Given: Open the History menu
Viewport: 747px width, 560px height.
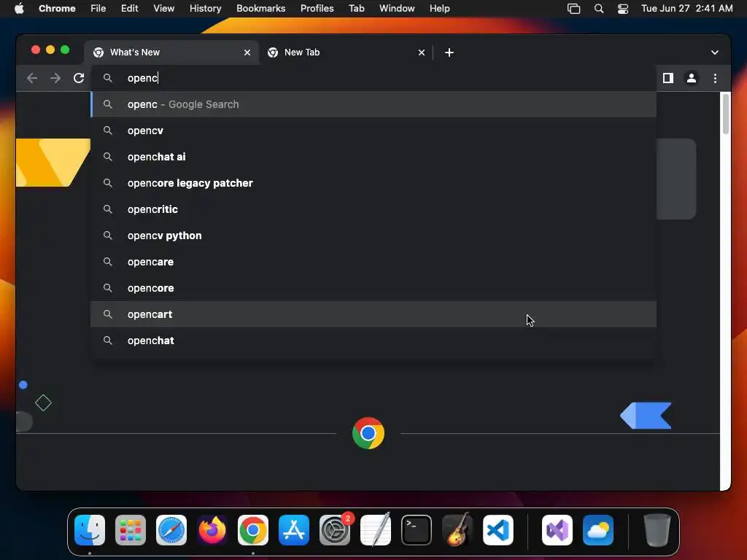Looking at the screenshot, I should pyautogui.click(x=205, y=8).
